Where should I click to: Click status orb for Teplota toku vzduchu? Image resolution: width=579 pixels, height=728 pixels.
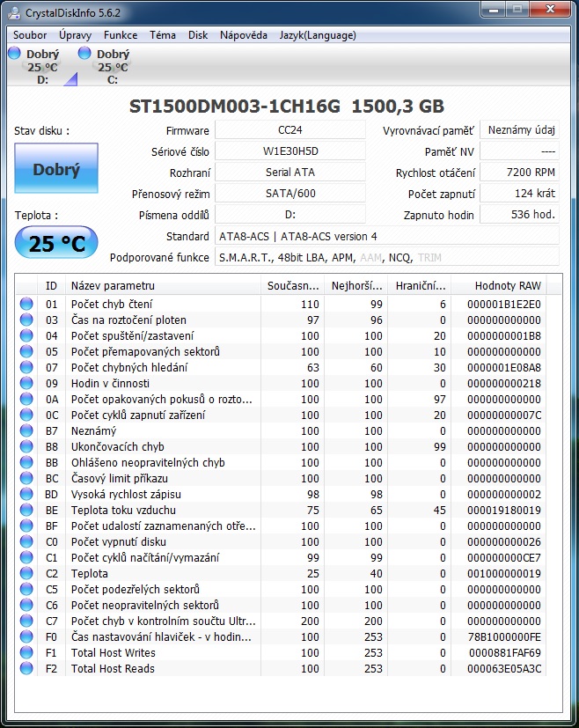(26, 510)
